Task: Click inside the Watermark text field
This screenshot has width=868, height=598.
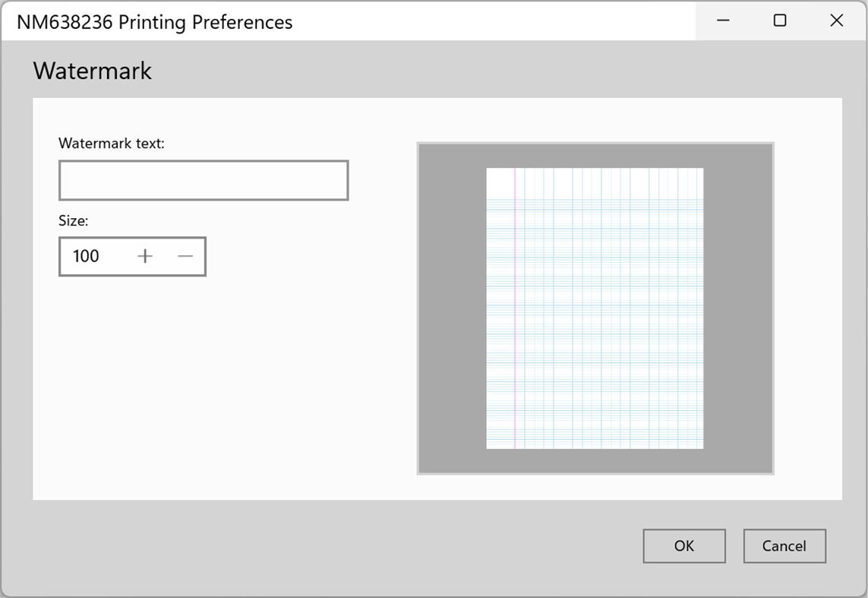Action: click(204, 180)
